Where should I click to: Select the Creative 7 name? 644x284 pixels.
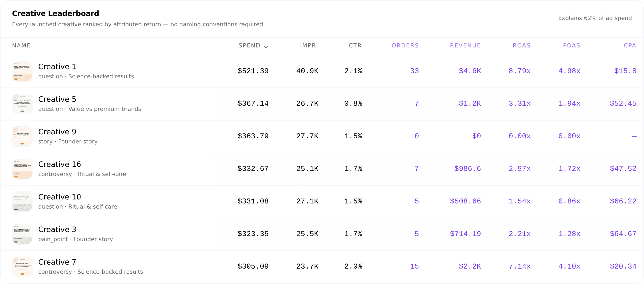[x=57, y=262]
